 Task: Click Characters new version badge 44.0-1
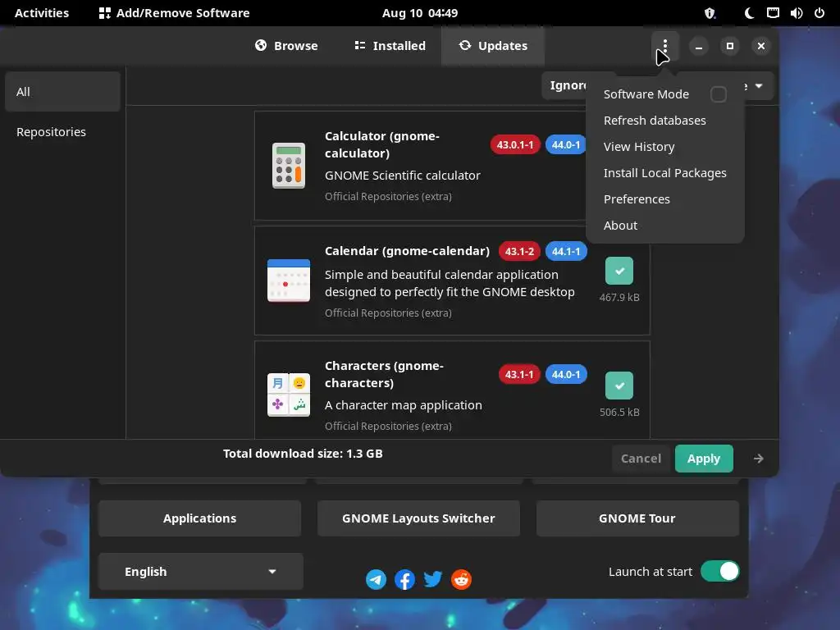pyautogui.click(x=566, y=374)
